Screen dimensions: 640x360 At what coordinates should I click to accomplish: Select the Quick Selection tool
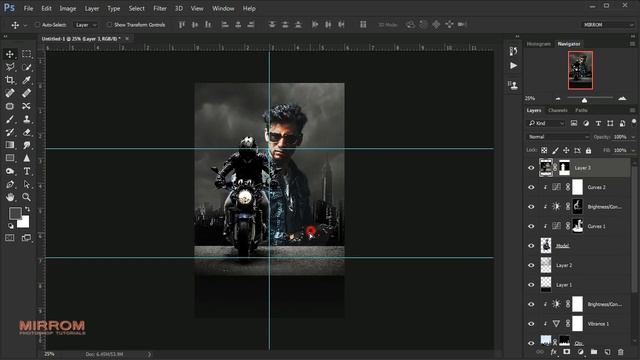27,67
